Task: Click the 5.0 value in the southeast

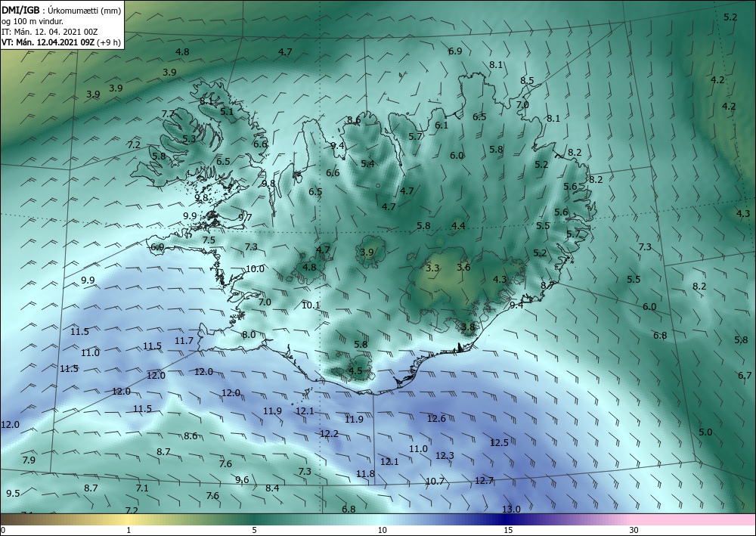Action: (705, 432)
